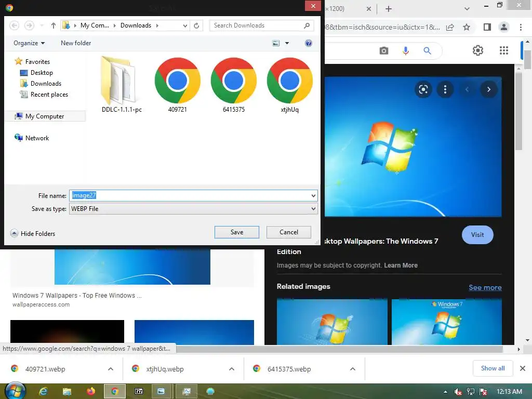
Task: Go to next image in preview
Action: pos(488,89)
